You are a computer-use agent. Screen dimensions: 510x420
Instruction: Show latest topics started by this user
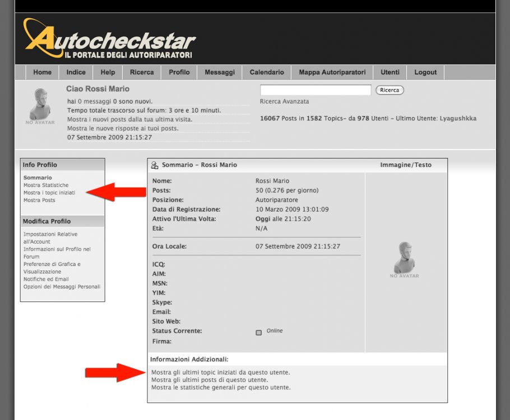pos(221,372)
